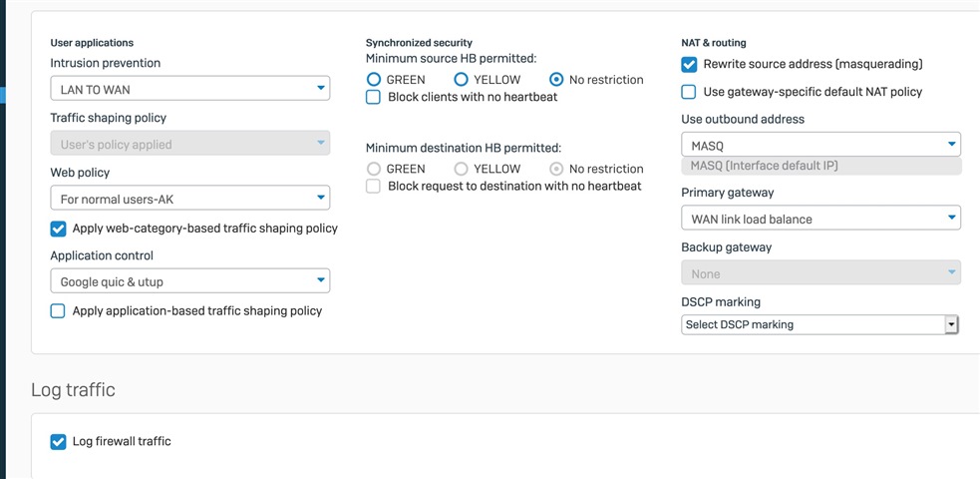Uncheck Log firewall traffic

pyautogui.click(x=58, y=441)
